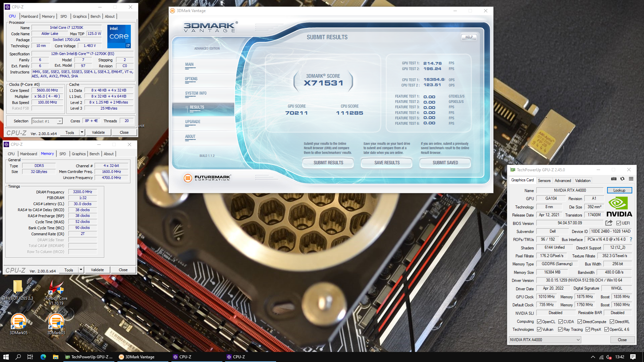
Task: Click the Intel Core i7 logo in CPU-Z
Action: [119, 36]
